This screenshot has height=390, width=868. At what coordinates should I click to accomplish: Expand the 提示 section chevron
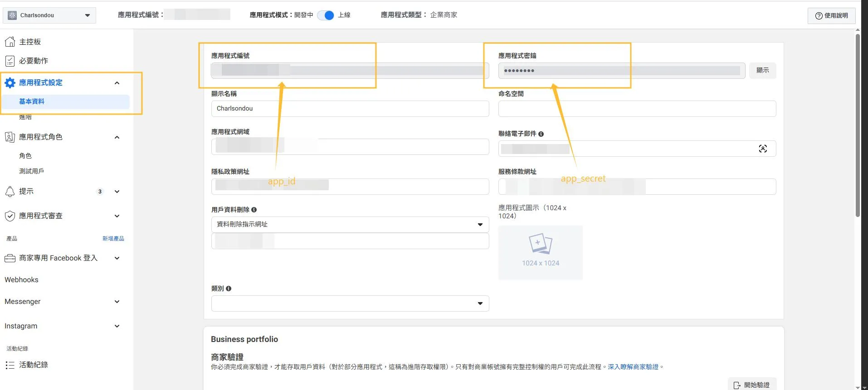(117, 192)
